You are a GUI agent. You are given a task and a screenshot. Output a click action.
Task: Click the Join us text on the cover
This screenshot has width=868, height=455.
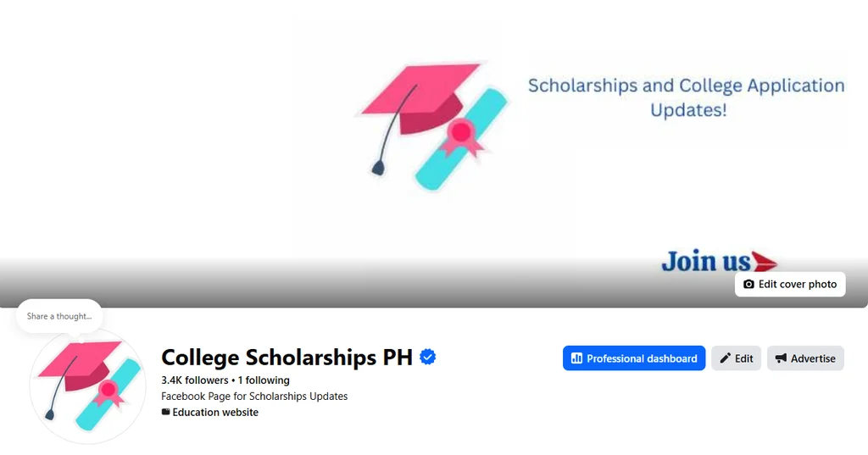coord(706,261)
